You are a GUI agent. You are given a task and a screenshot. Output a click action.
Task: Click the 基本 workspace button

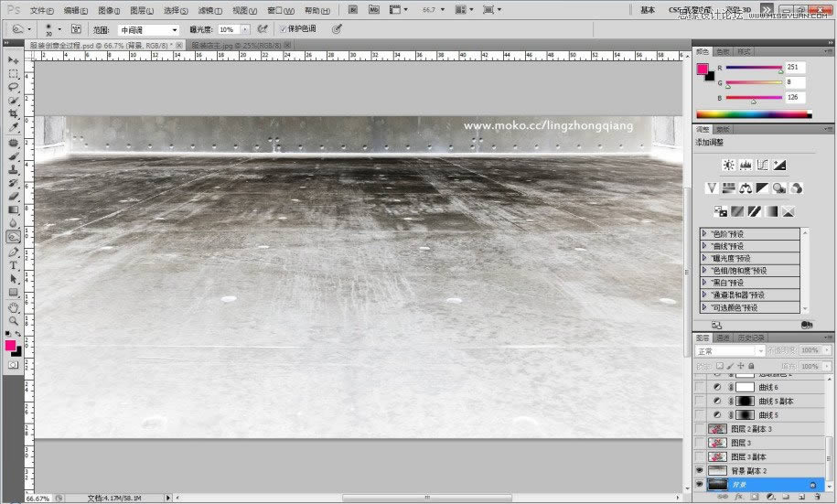[648, 10]
